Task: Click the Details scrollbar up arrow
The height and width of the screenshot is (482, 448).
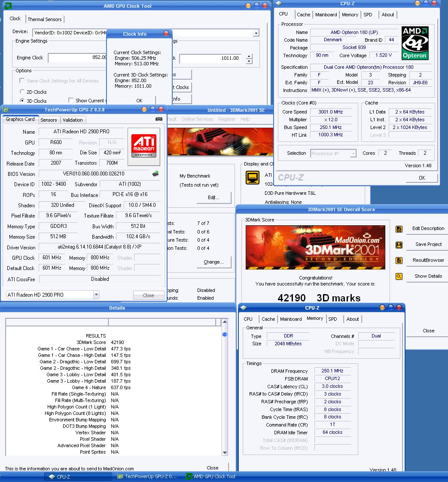Action: tap(225, 322)
